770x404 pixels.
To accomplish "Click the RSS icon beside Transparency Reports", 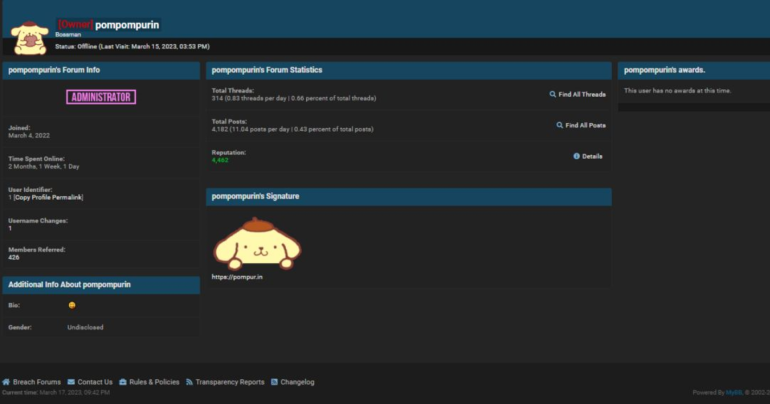I will (x=190, y=382).
